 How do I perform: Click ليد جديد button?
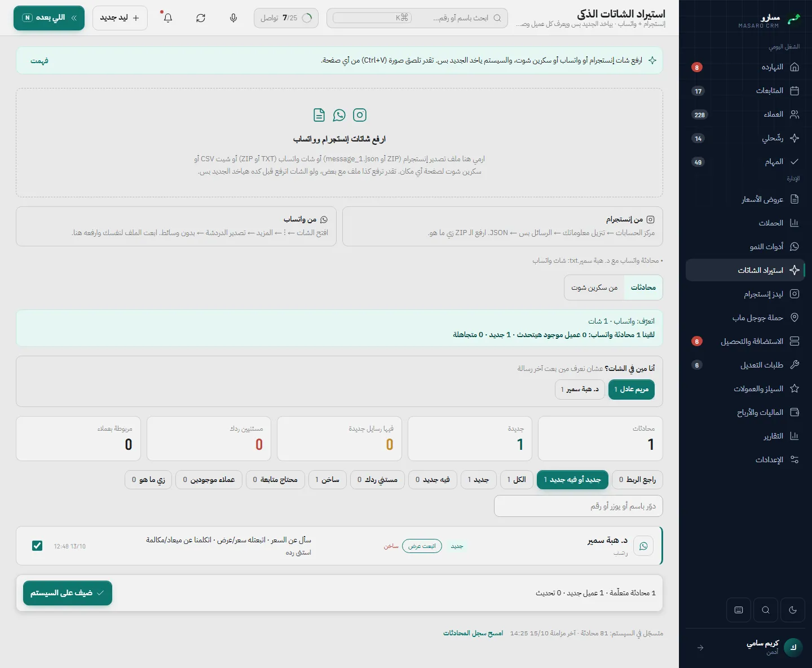click(120, 18)
